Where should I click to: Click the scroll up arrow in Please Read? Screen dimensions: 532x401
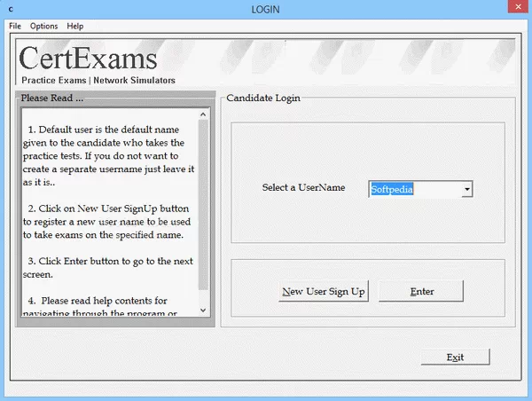[x=203, y=114]
